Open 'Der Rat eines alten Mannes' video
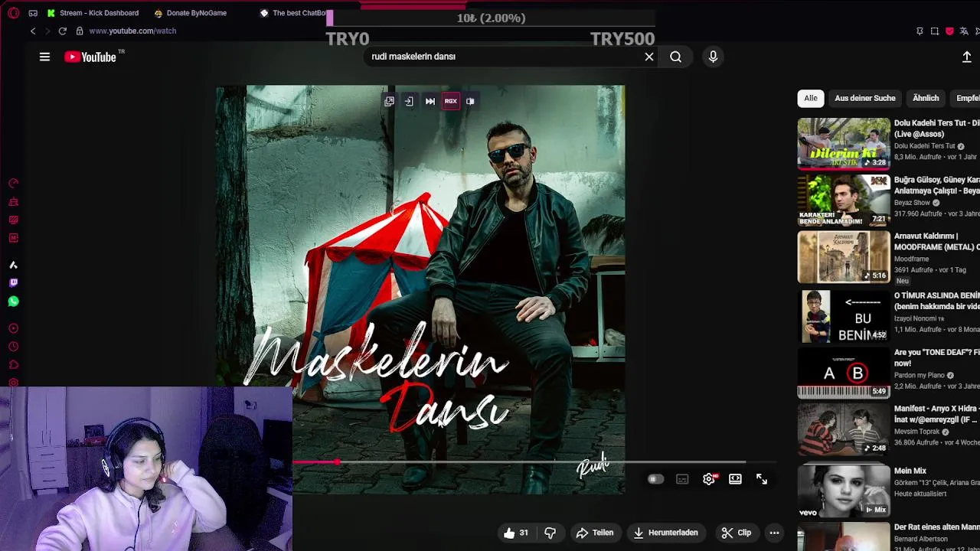The height and width of the screenshot is (551, 980). pyautogui.click(x=937, y=527)
